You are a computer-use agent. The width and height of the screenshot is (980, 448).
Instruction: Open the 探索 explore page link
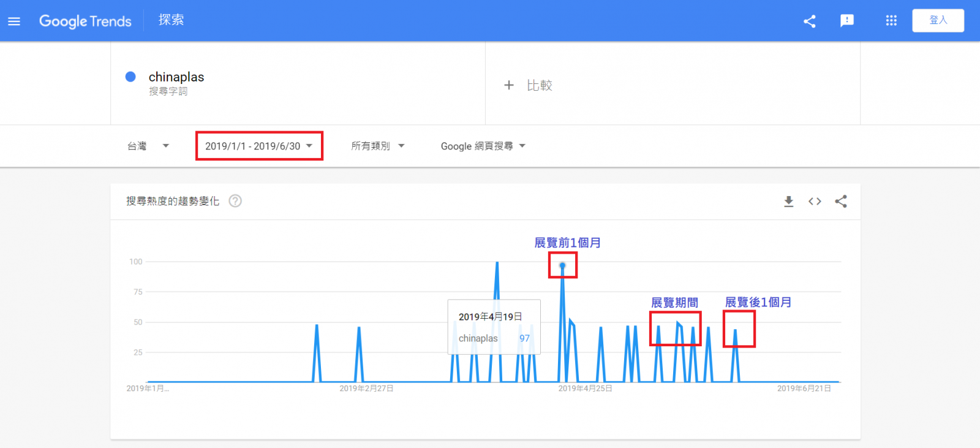click(171, 20)
